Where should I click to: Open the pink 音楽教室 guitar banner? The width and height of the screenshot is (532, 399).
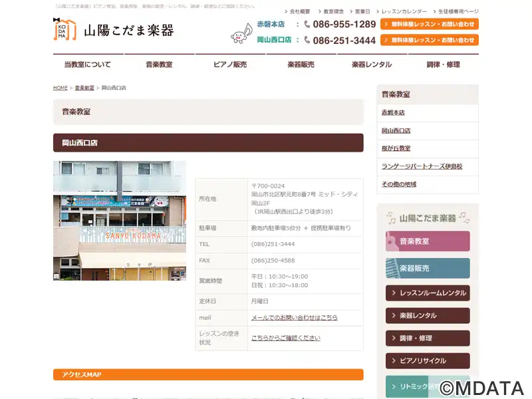(428, 241)
